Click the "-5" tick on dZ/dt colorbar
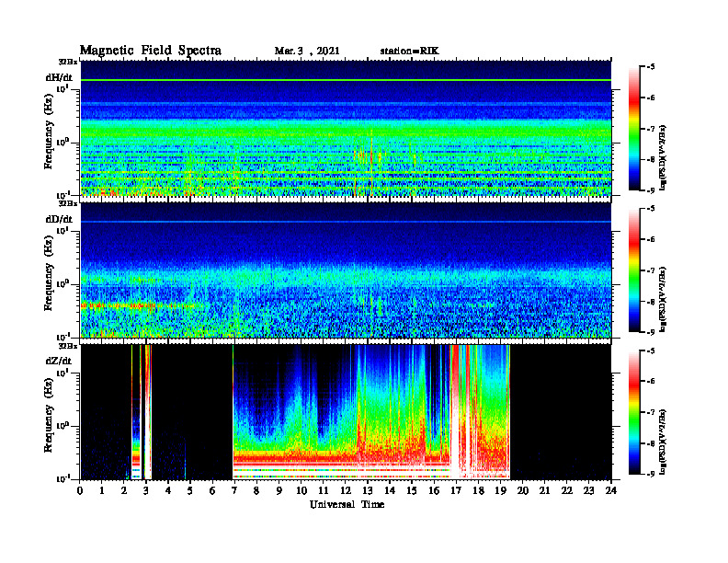Viewport: 728px width, 563px height. tap(649, 350)
